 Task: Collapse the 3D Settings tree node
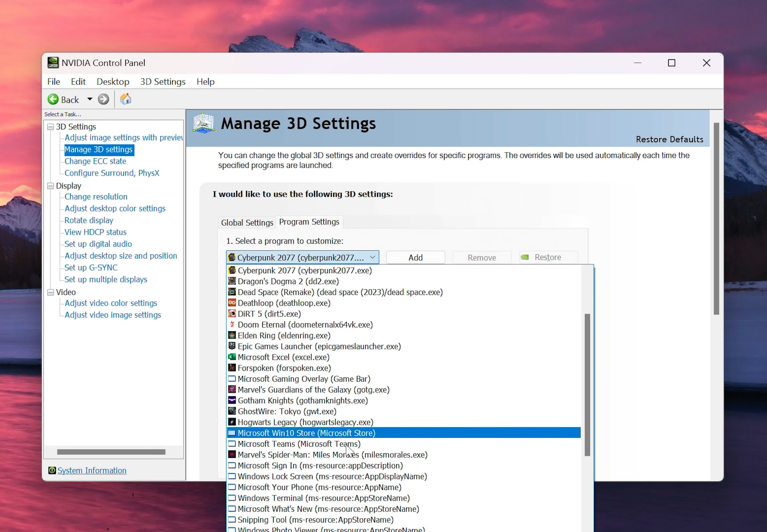(x=50, y=127)
